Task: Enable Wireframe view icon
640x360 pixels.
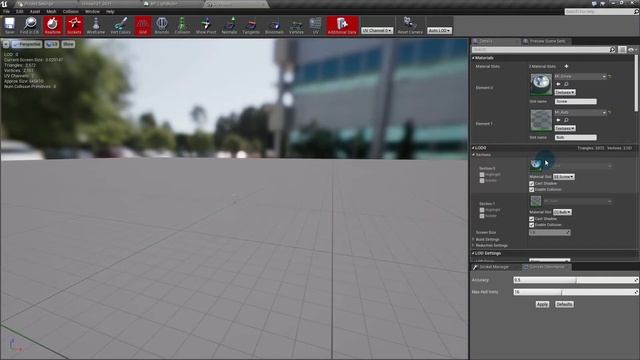Action: 96,26
